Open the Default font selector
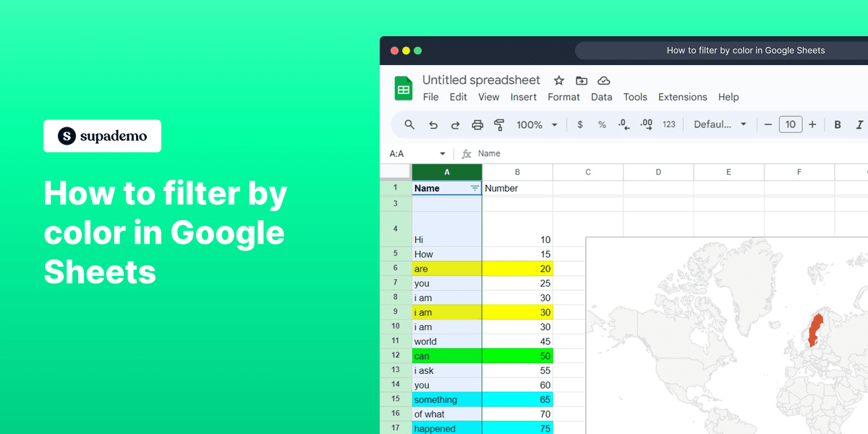Viewport: 868px width, 434px height. coord(718,124)
